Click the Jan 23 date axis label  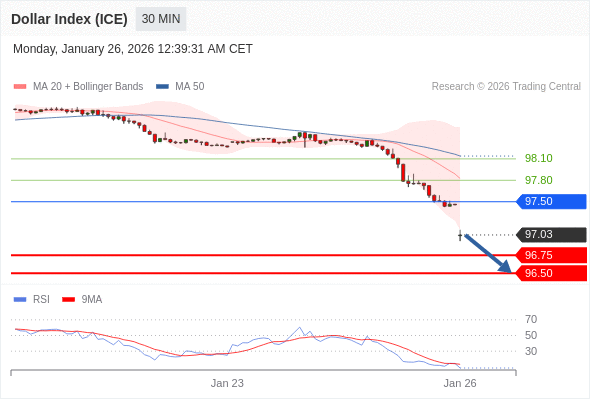(227, 383)
